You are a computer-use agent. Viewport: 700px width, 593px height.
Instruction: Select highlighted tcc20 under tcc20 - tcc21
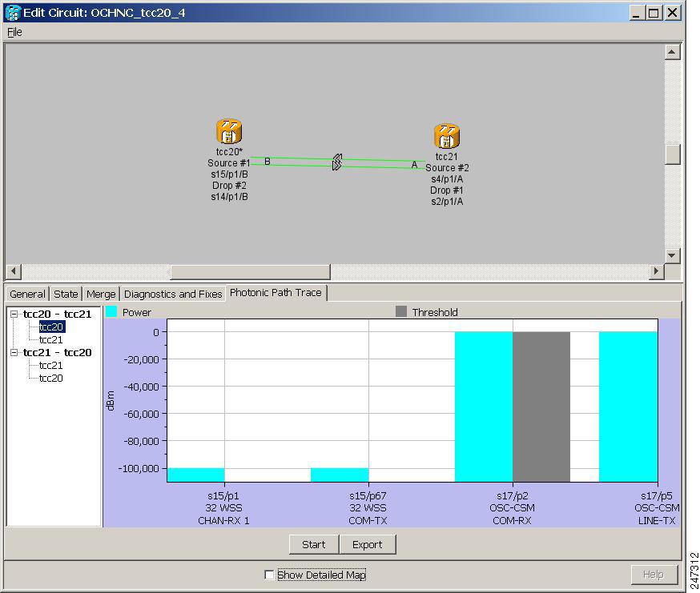pos(51,327)
